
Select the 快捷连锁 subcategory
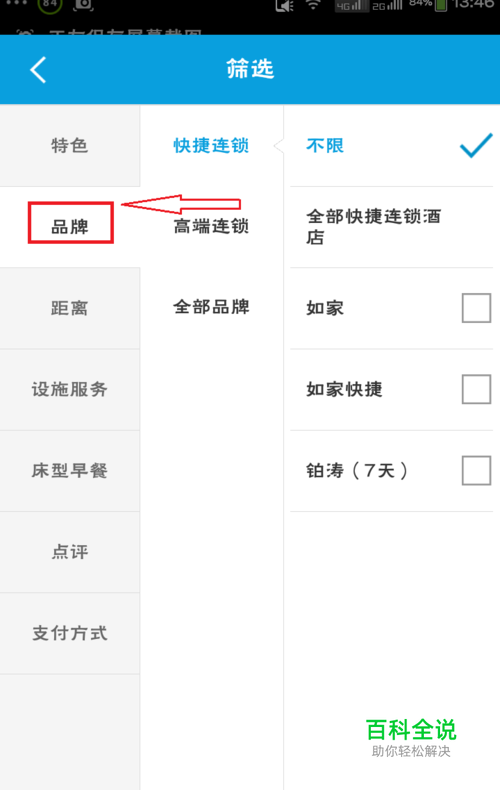click(211, 146)
